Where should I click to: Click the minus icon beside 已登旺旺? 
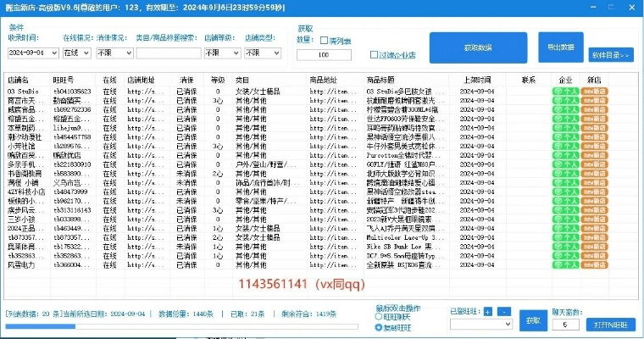[x=504, y=312]
